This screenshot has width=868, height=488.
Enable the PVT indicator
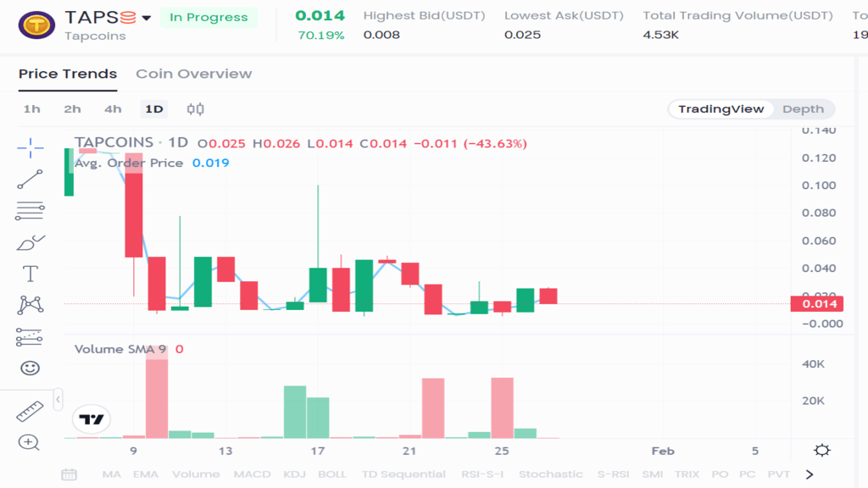tap(778, 474)
